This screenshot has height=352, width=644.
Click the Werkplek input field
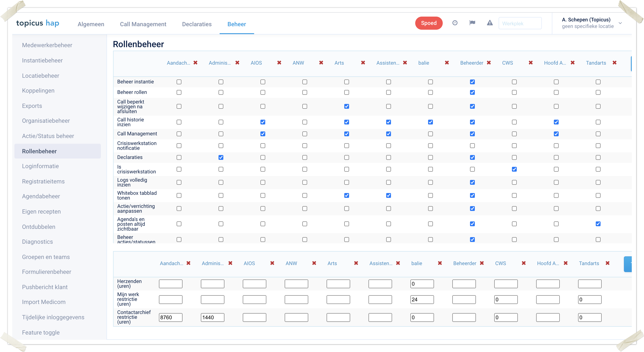[520, 24]
